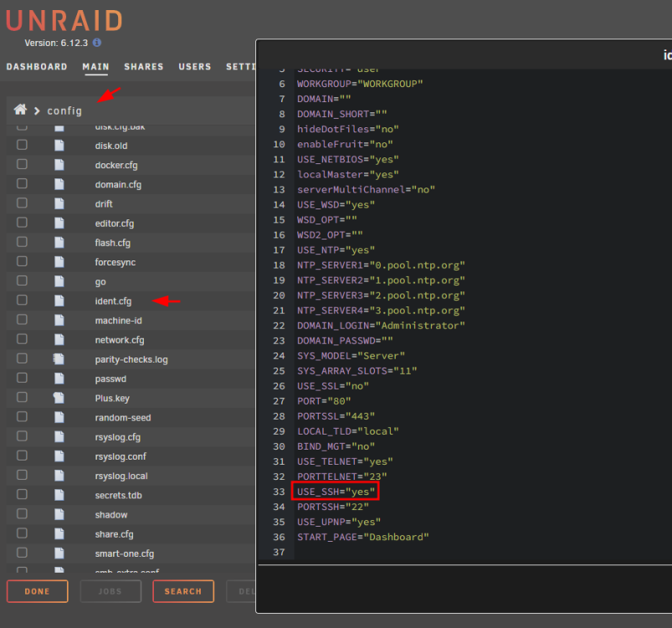
Task: Click the file icon for editor.cfg
Action: click(59, 223)
